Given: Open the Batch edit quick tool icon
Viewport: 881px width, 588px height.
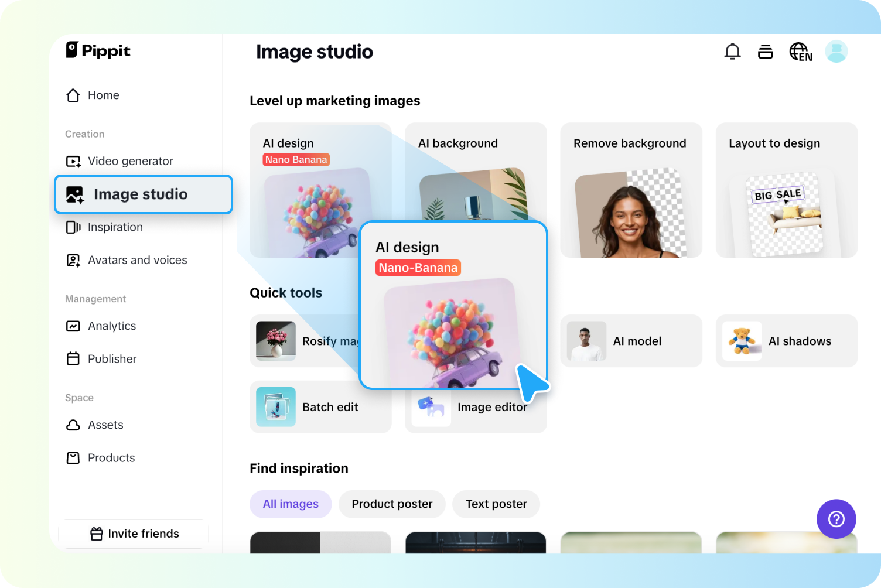Looking at the screenshot, I should pyautogui.click(x=275, y=407).
